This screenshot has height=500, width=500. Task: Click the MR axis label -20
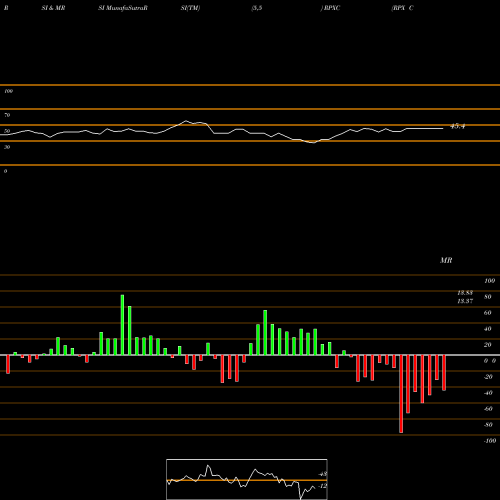point(488,377)
